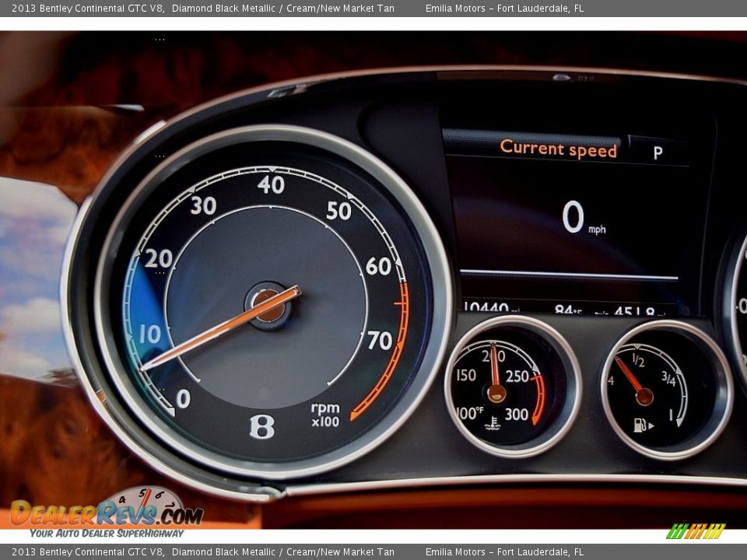Click the full tank marking on the fuel gauge

671,415
